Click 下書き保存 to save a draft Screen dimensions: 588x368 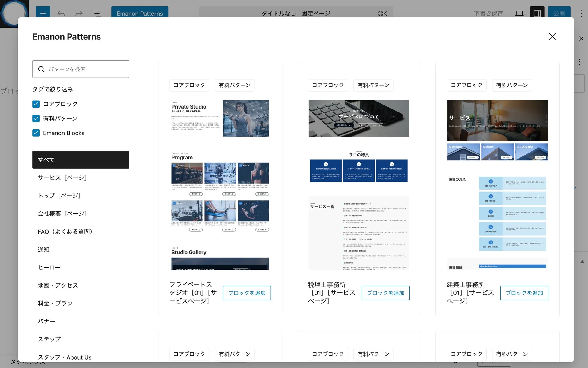click(488, 13)
